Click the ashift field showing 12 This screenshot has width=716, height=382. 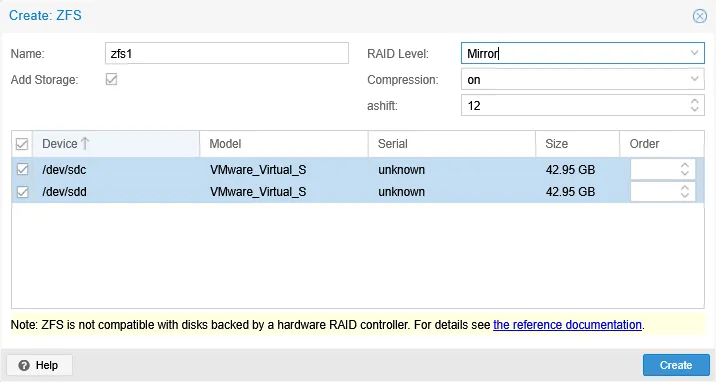pyautogui.click(x=583, y=105)
